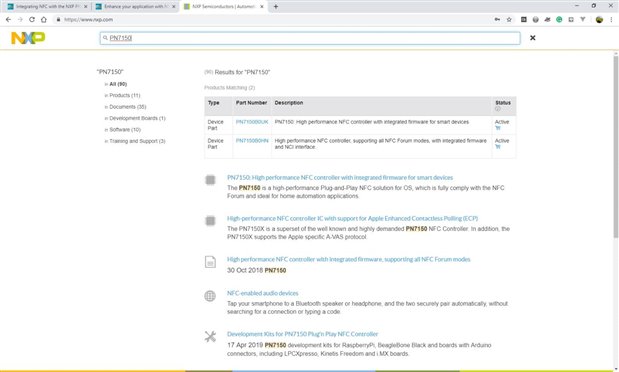Open NFC-enabled audio devices link

pos(263,293)
